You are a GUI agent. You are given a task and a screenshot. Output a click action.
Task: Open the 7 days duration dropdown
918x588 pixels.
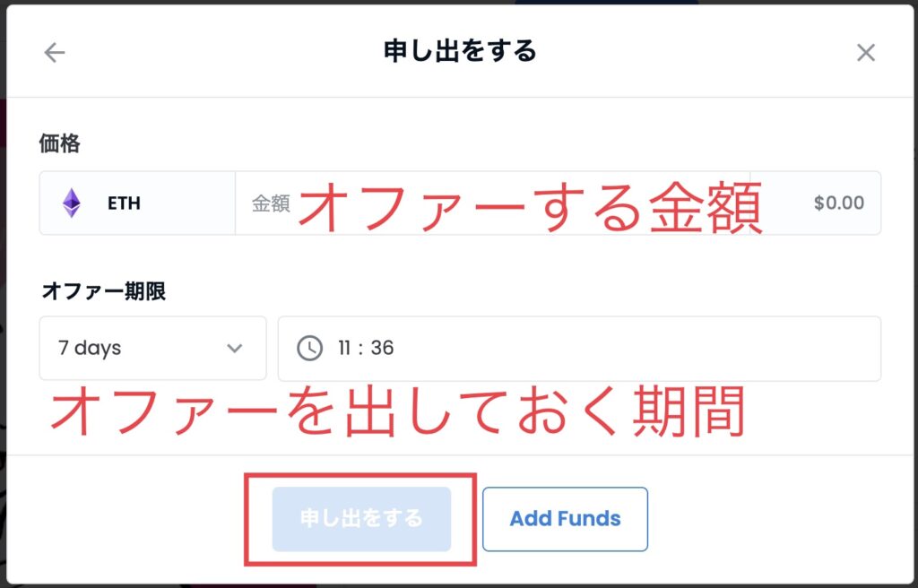pos(152,349)
